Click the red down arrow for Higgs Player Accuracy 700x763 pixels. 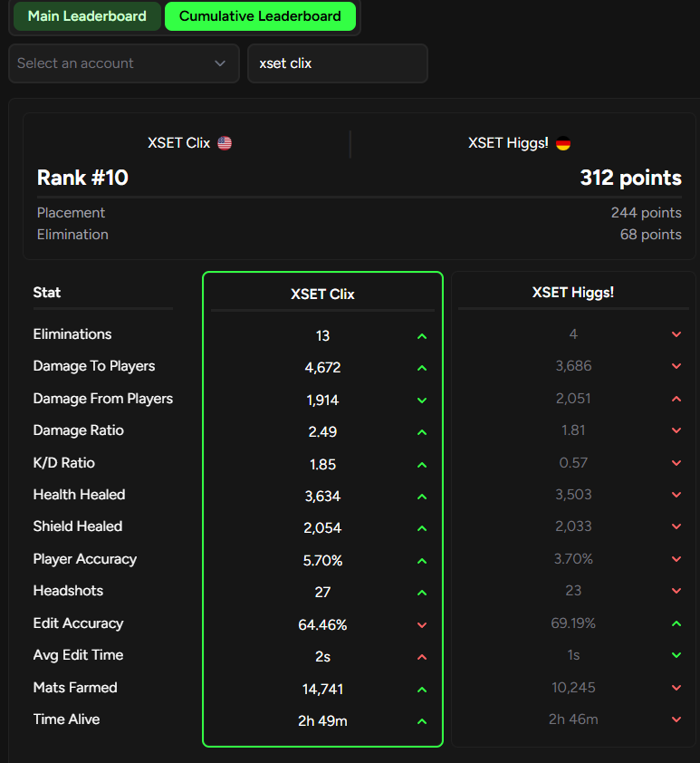pyautogui.click(x=676, y=559)
